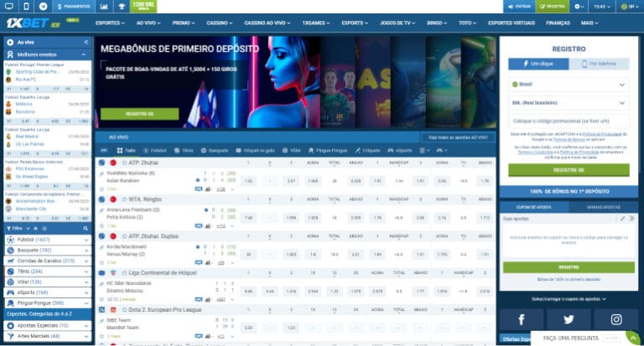Image resolution: width=644 pixels, height=346 pixels.
Task: Select the Basquete filter in live bar
Action: 214,150
